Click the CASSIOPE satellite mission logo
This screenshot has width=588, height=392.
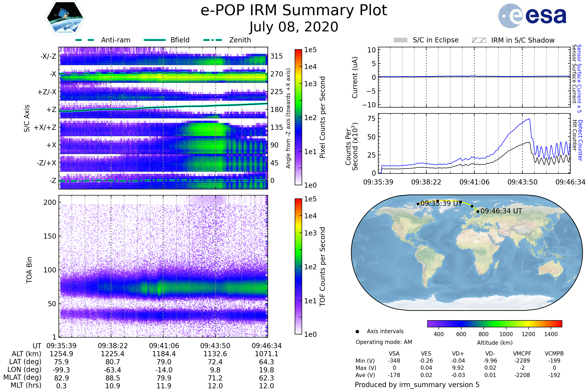[x=65, y=18]
